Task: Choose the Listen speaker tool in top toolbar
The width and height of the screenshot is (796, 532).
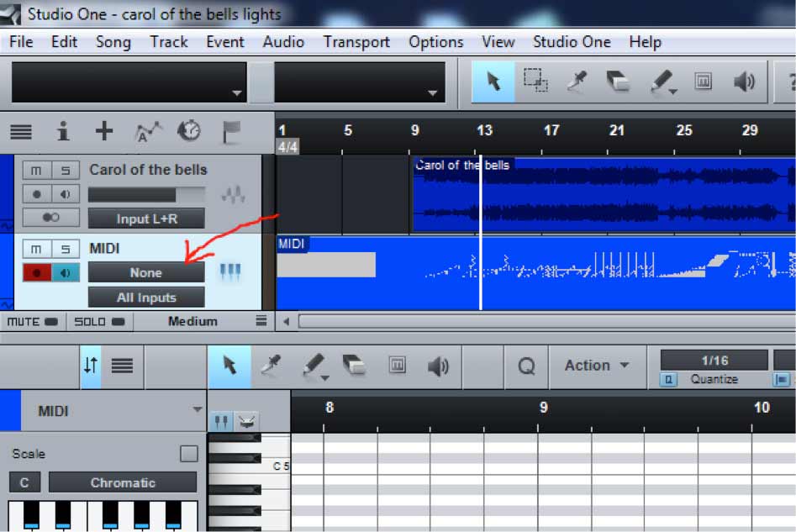Action: (x=744, y=82)
